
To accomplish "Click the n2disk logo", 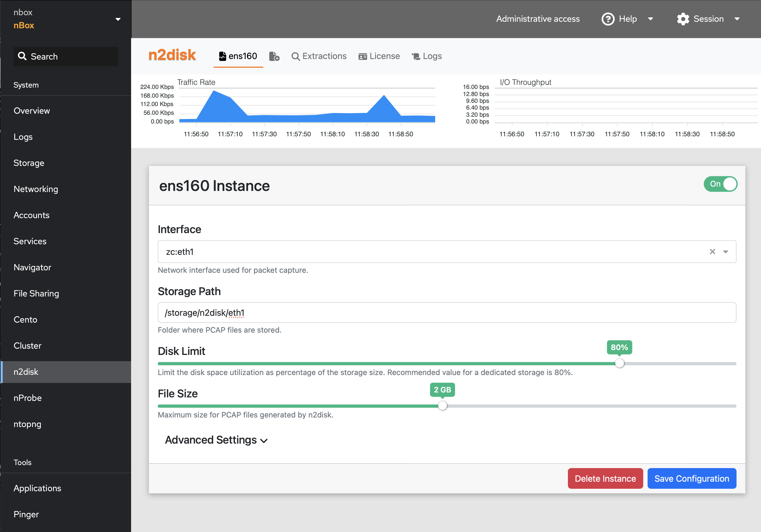I will point(172,55).
